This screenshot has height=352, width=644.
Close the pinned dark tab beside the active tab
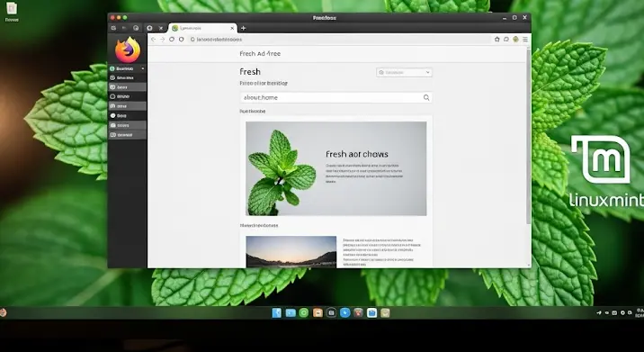tap(161, 29)
